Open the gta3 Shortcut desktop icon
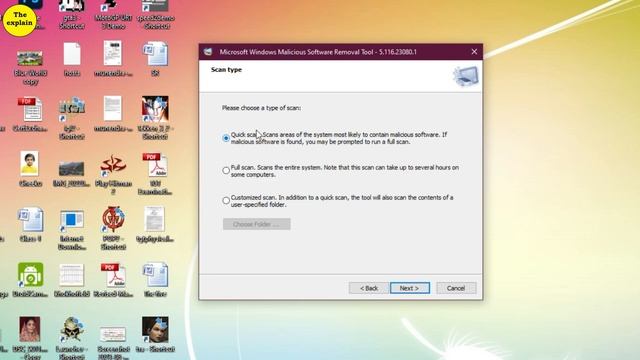This screenshot has width=640, height=360. click(72, 15)
